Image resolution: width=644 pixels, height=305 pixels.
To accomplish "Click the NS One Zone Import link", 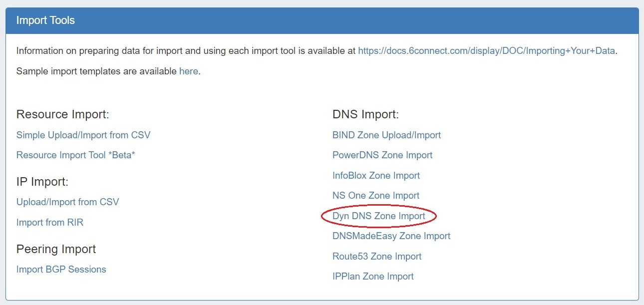I will 376,195.
